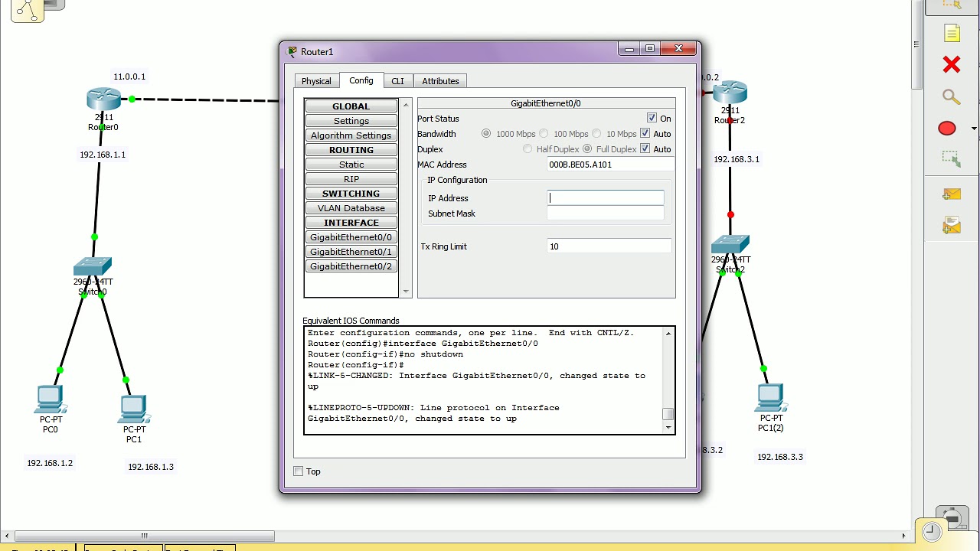980x551 pixels.
Task: Open Static routing config
Action: click(351, 165)
